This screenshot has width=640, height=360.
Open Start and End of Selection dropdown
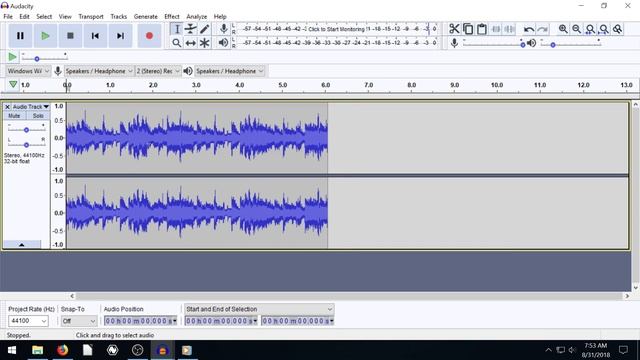[x=259, y=309]
